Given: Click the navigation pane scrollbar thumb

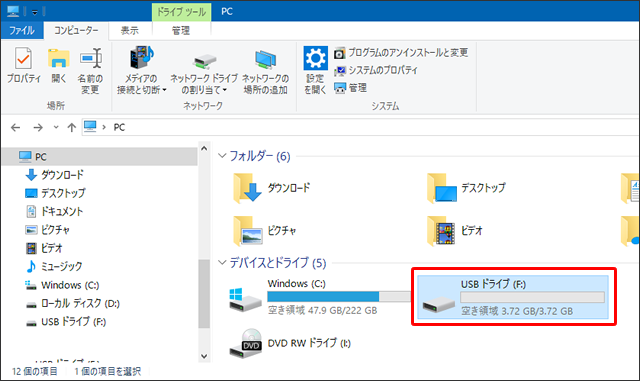Looking at the screenshot, I should pyautogui.click(x=204, y=294).
